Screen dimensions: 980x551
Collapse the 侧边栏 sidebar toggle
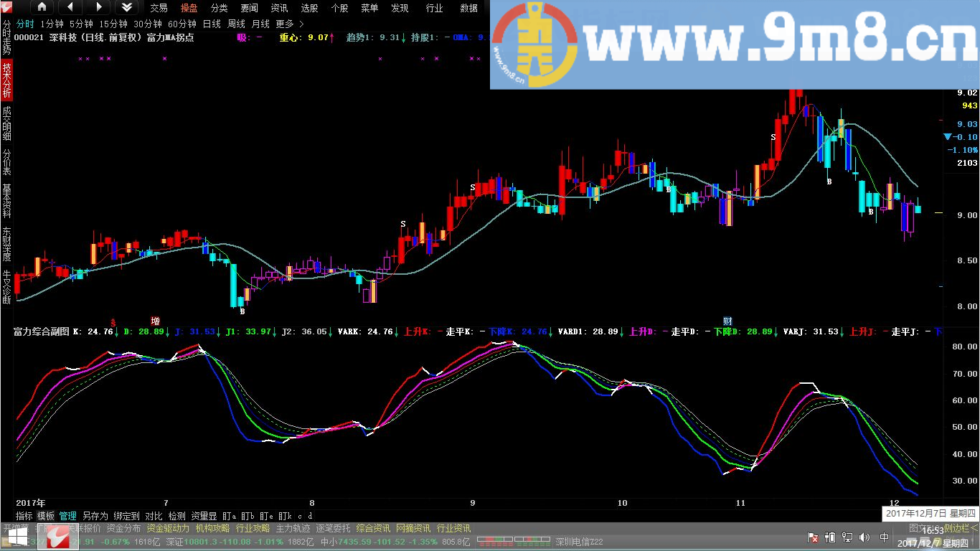961,528
